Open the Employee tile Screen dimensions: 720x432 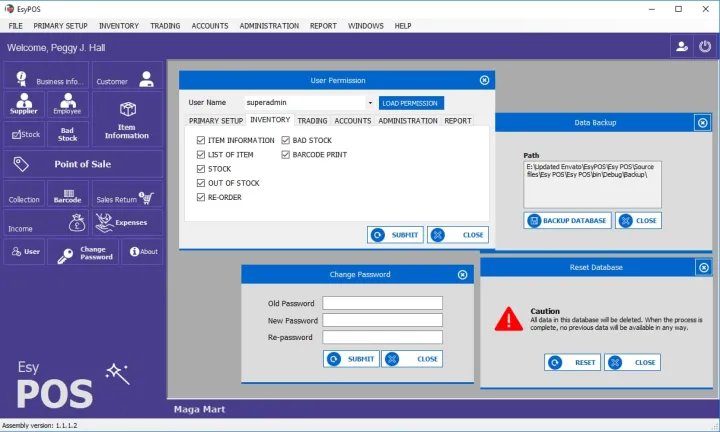click(68, 104)
